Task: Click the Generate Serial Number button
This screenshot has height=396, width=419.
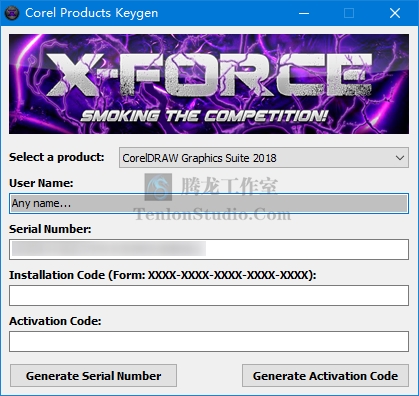Action: pyautogui.click(x=93, y=376)
